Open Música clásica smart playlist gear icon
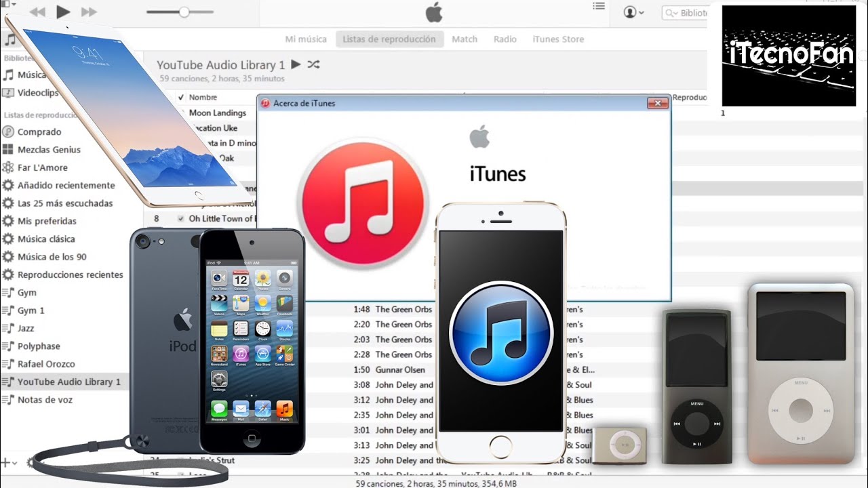This screenshot has width=868, height=488. (x=8, y=239)
